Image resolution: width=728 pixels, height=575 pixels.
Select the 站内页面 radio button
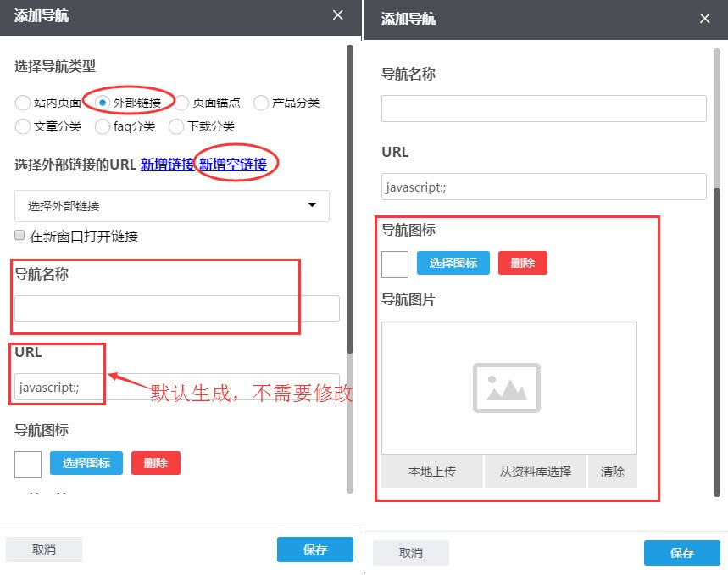(x=22, y=103)
